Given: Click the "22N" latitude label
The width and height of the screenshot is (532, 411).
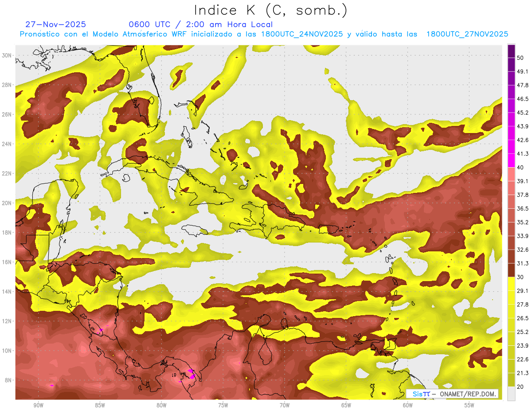Looking at the screenshot, I should pyautogui.click(x=7, y=173).
